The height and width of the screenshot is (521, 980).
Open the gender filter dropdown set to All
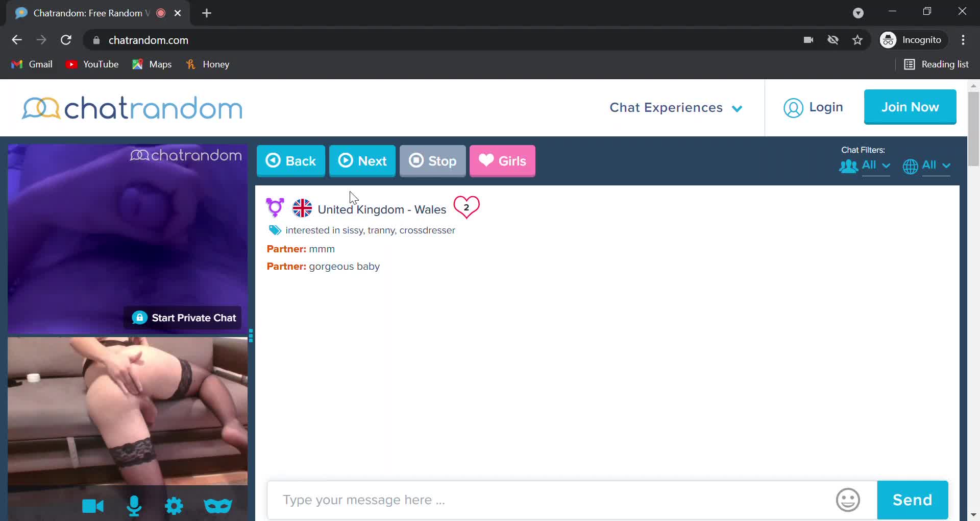coord(865,165)
